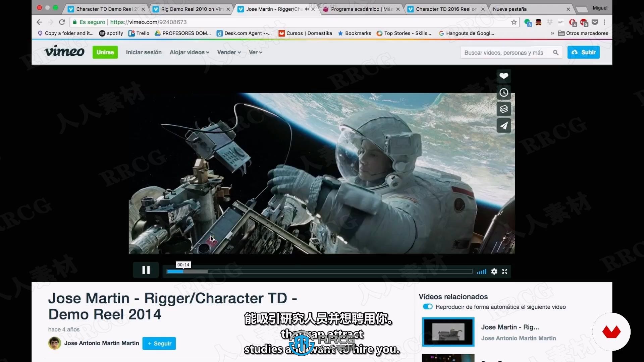Viewport: 644px width, 362px height.
Task: Show hidden bookmarks with the double chevron
Action: click(x=552, y=33)
